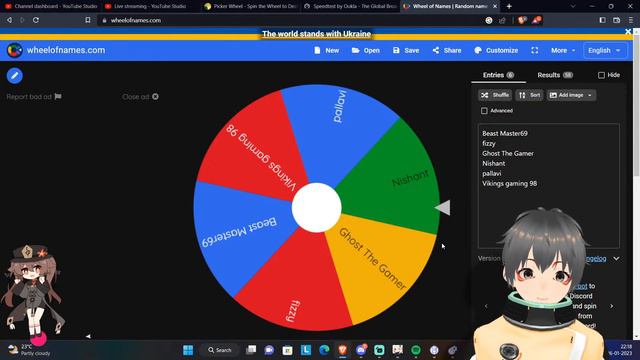The image size is (640, 360).
Task: Click the 'Ghost The Gamer' entry text
Action: (508, 153)
